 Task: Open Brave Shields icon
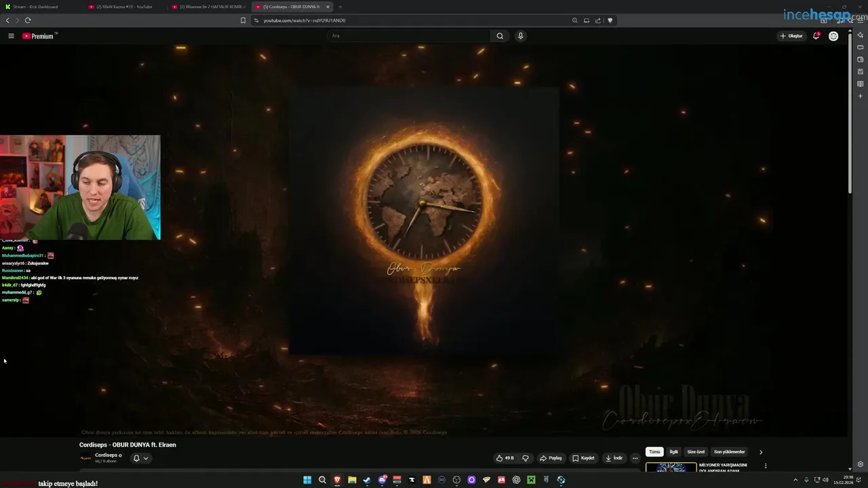point(610,20)
